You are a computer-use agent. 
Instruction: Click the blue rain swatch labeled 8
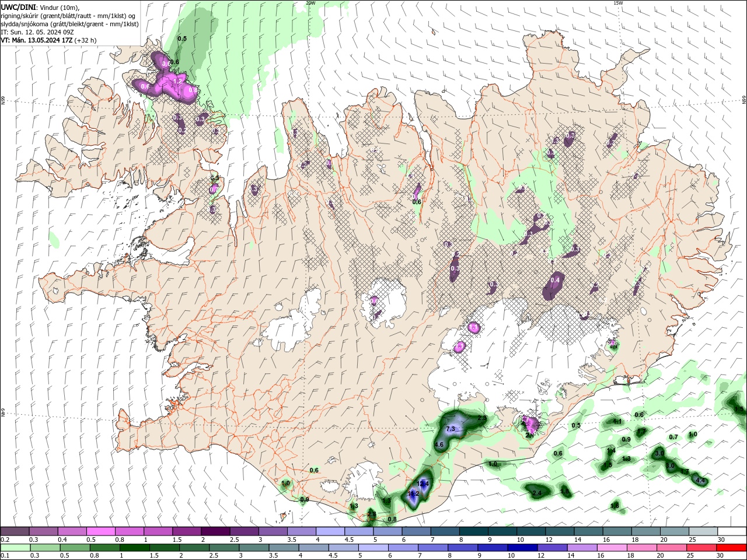click(x=462, y=548)
